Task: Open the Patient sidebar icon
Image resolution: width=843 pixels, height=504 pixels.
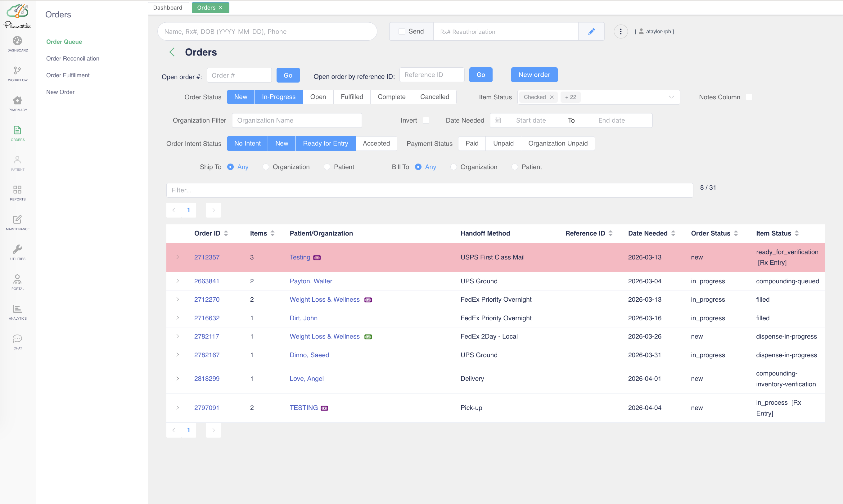Action: [17, 160]
